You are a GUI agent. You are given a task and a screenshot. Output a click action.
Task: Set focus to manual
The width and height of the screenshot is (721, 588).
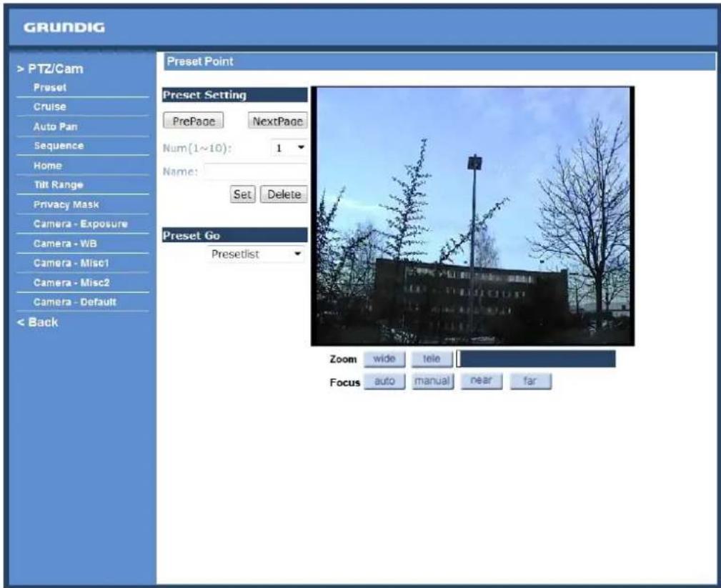[432, 381]
